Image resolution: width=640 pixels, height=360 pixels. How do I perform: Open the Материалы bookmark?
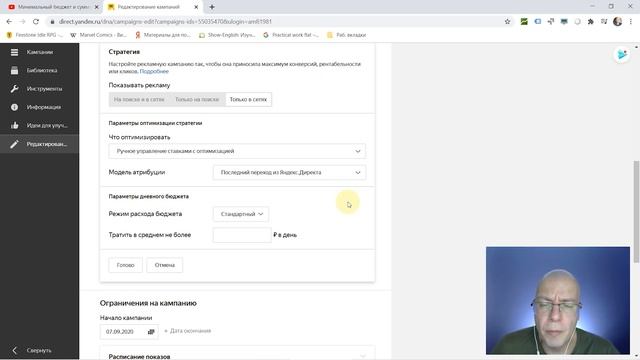point(162,35)
